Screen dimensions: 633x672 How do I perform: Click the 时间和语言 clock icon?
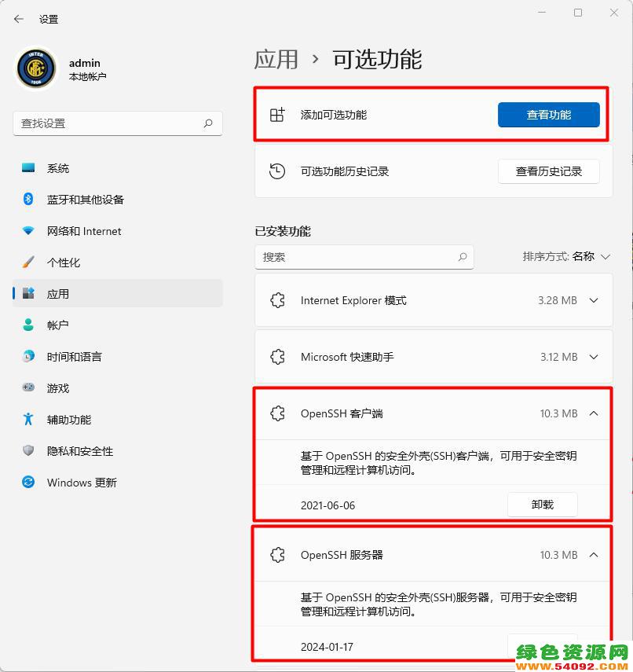pyautogui.click(x=28, y=356)
